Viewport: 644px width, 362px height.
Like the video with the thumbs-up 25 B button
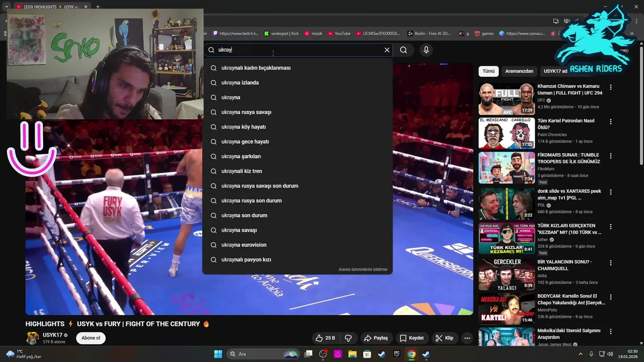pyautogui.click(x=325, y=338)
